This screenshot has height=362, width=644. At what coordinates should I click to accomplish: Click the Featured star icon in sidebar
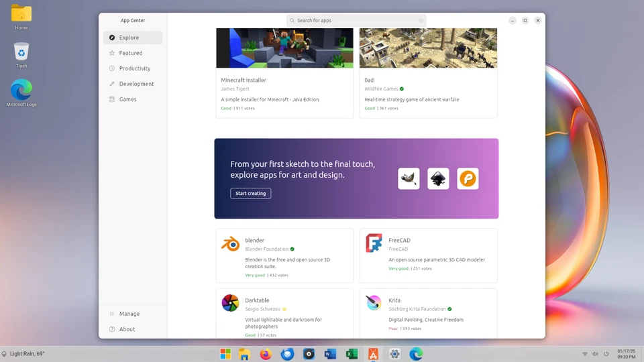pyautogui.click(x=112, y=53)
